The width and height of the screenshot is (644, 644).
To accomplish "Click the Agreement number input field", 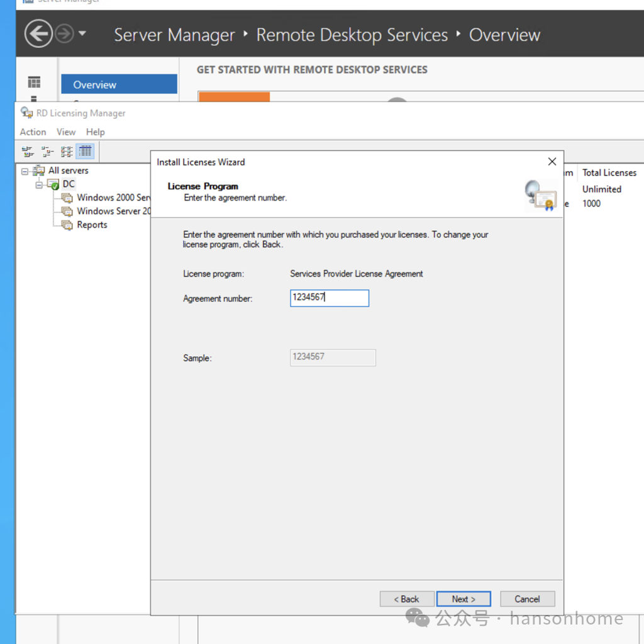I will [x=330, y=297].
